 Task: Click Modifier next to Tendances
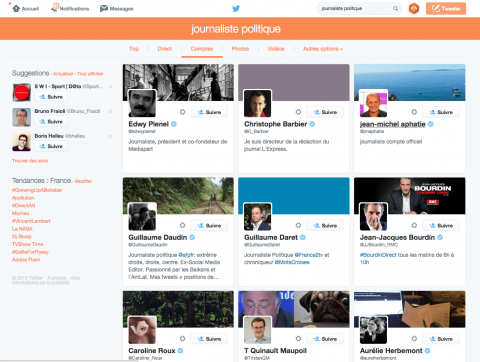(83, 181)
